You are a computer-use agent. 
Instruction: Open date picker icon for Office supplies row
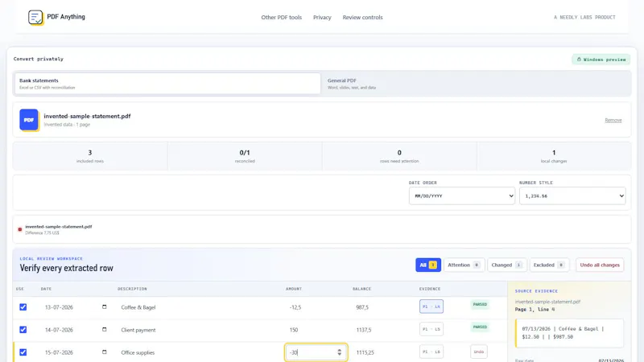pyautogui.click(x=105, y=352)
